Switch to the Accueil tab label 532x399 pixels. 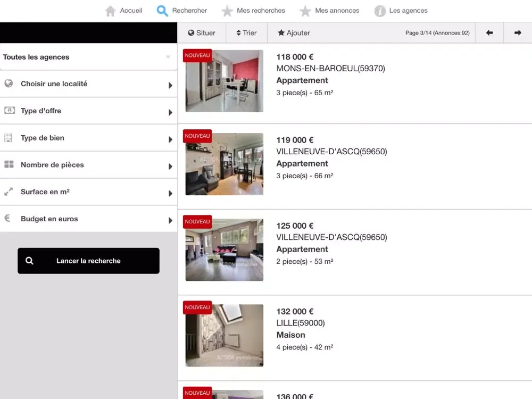[x=131, y=11]
